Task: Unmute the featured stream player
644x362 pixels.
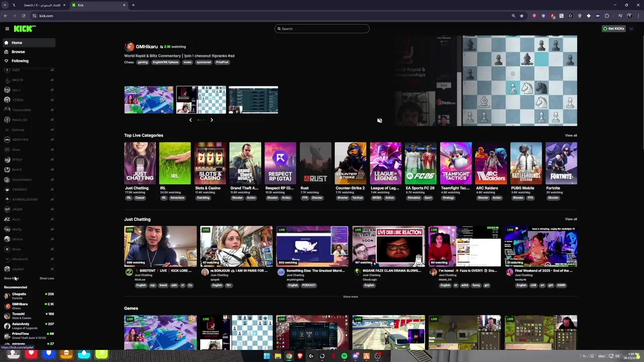Action: click(379, 121)
